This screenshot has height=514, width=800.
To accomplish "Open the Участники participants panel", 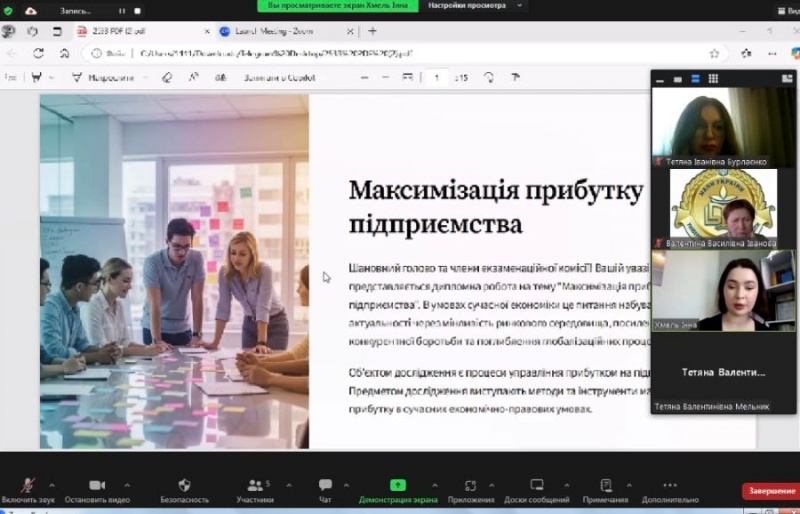I will (x=255, y=491).
